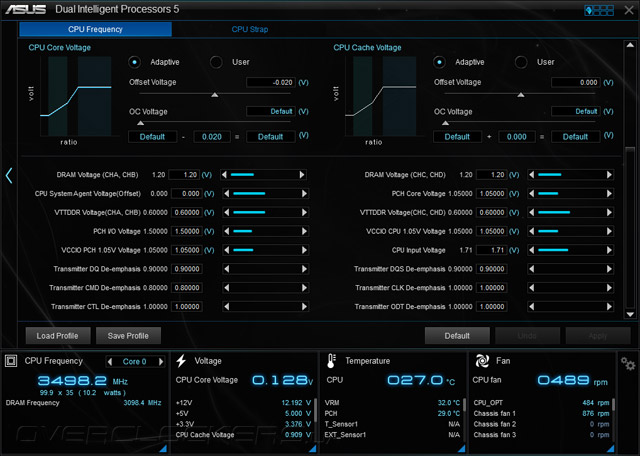Expand the Fan monitor panel corner
The width and height of the screenshot is (640, 456).
610,449
